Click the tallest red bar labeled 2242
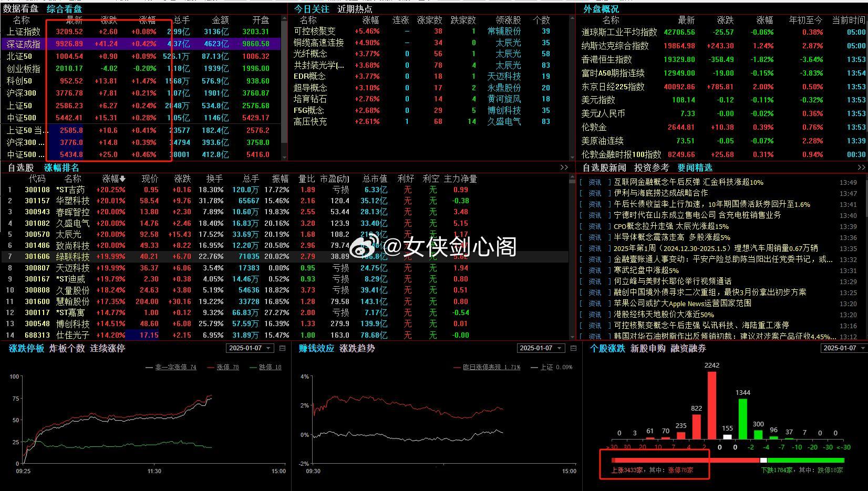This screenshot has width=868, height=491. 712,405
